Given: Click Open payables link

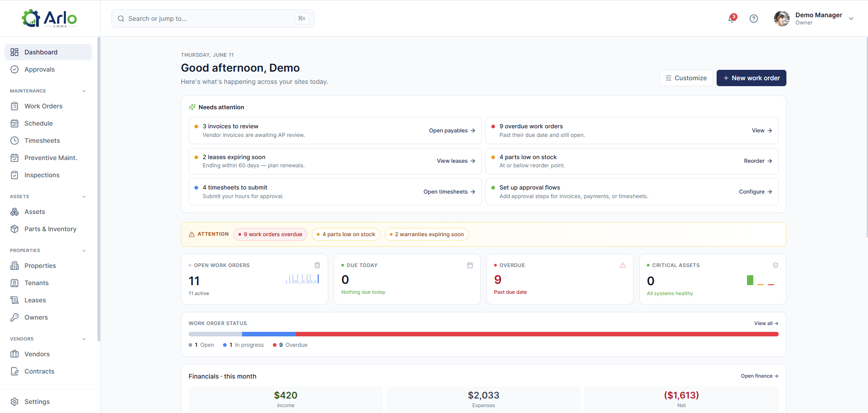Looking at the screenshot, I should (452, 131).
